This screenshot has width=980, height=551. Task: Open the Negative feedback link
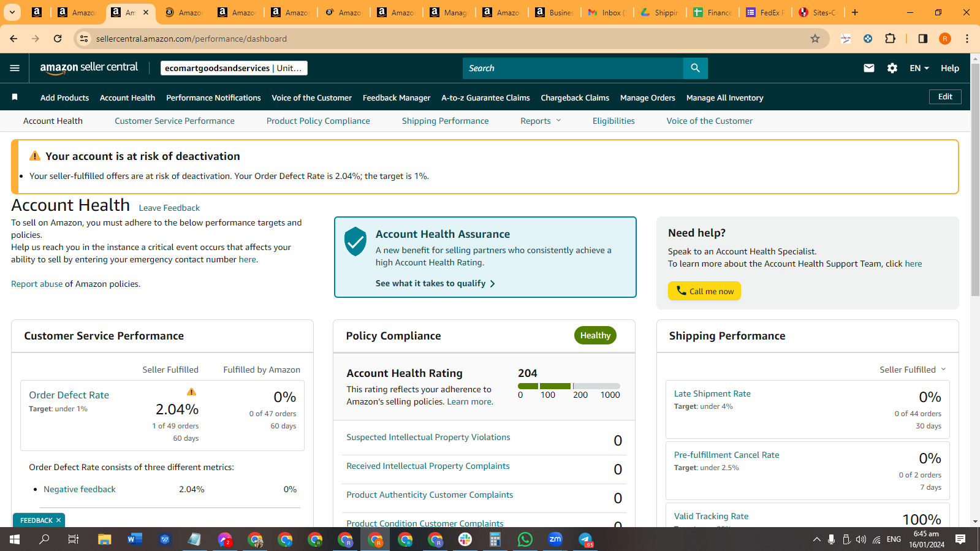coord(80,489)
